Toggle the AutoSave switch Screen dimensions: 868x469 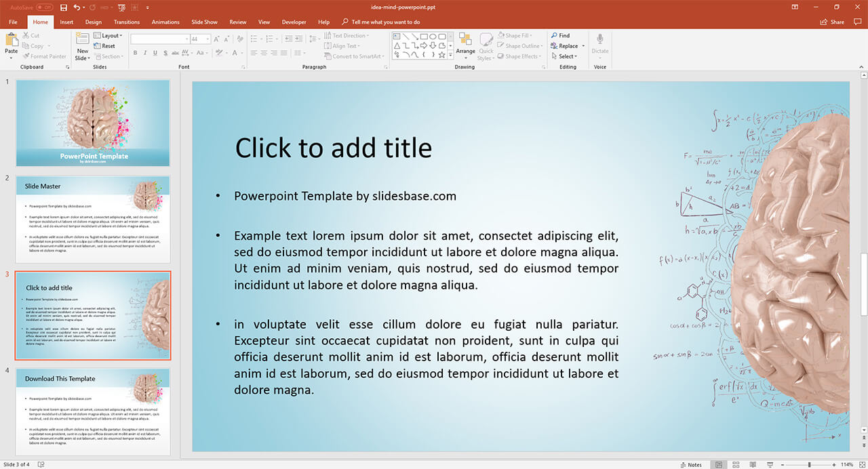click(x=44, y=7)
